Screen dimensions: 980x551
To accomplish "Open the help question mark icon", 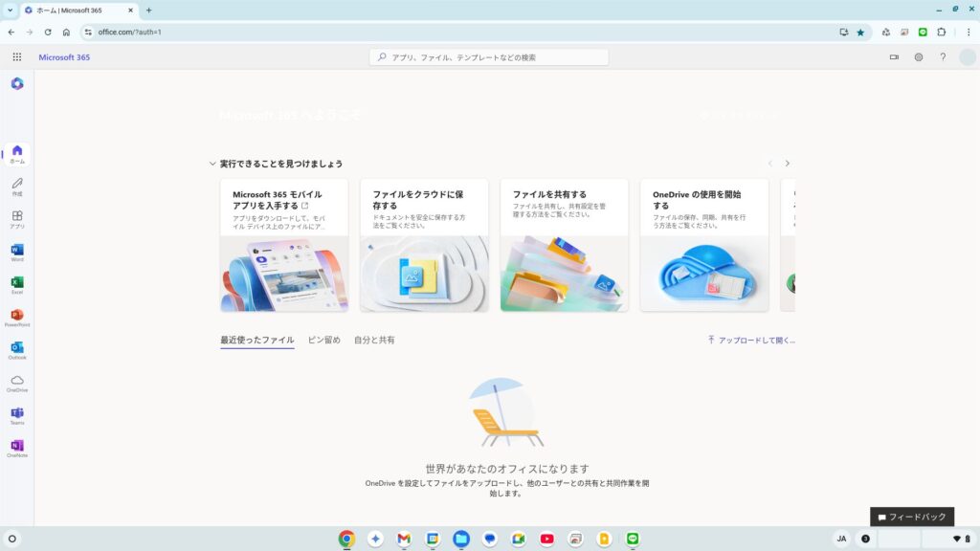I will tap(943, 57).
